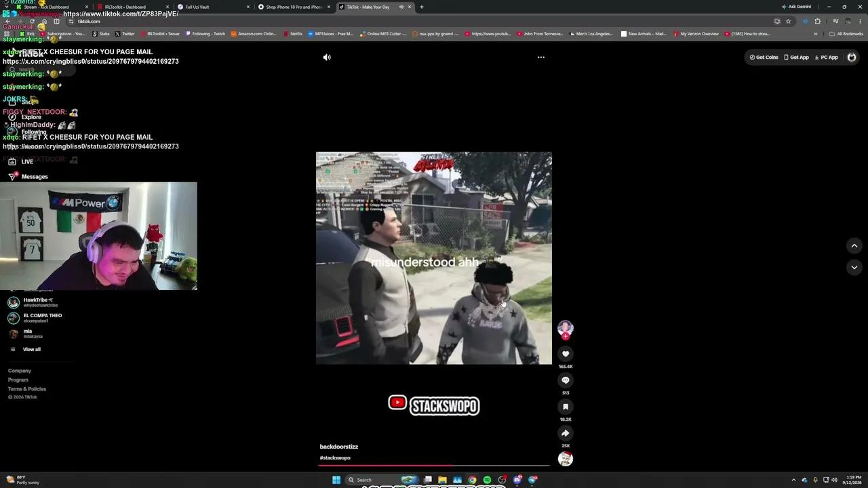Screen dimensions: 868x488
Task: Open the Stake bookmark
Action: point(100,34)
